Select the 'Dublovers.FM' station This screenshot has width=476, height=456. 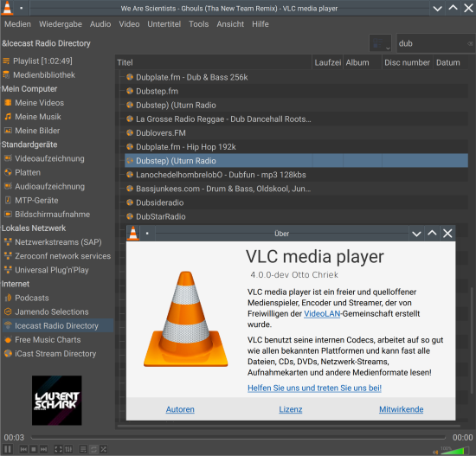pos(296,133)
